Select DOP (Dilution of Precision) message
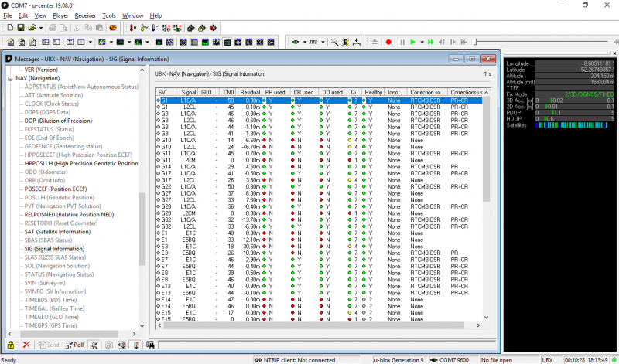The width and height of the screenshot is (619, 364). pos(58,121)
